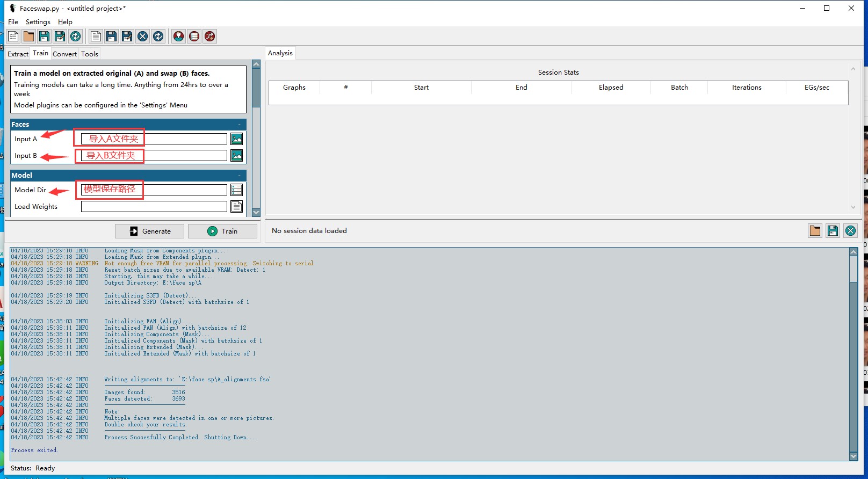Click the Generate button

(x=149, y=231)
